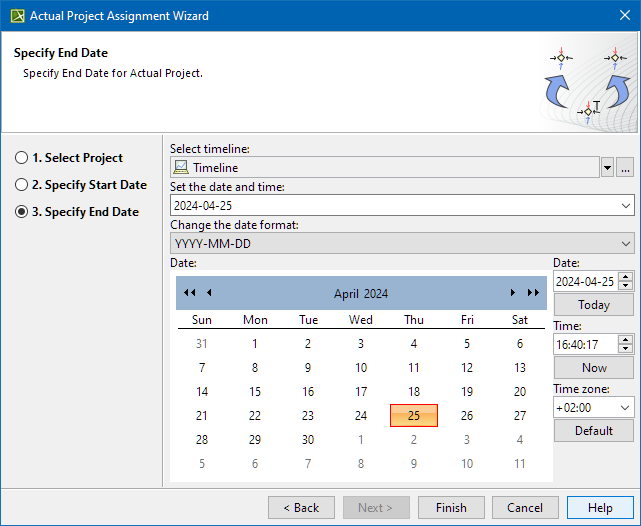
Task: Click the time input field
Action: point(585,344)
